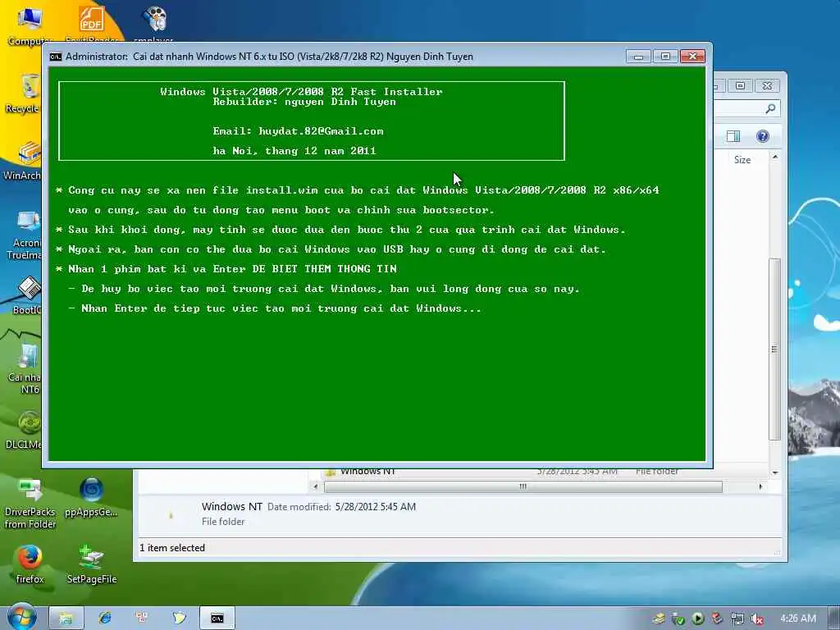Viewport: 840px width, 630px height.
Task: Click the taskbar clock showing 4:26 AM
Action: [x=798, y=619]
